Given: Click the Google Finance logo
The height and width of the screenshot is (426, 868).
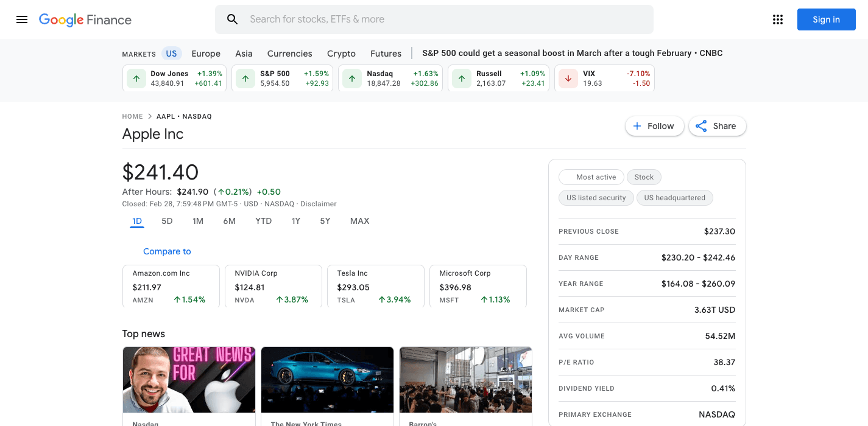Looking at the screenshot, I should coord(85,19).
